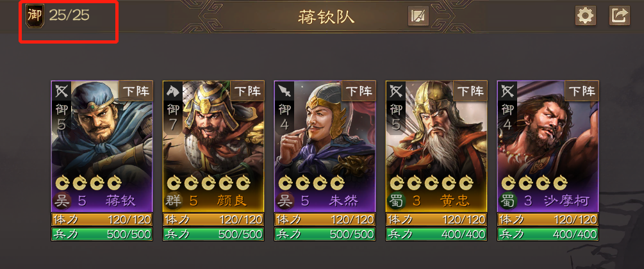The height and width of the screenshot is (269, 644).
Task: Click the archer troop icon on 沙摩柯
Action: [508, 91]
